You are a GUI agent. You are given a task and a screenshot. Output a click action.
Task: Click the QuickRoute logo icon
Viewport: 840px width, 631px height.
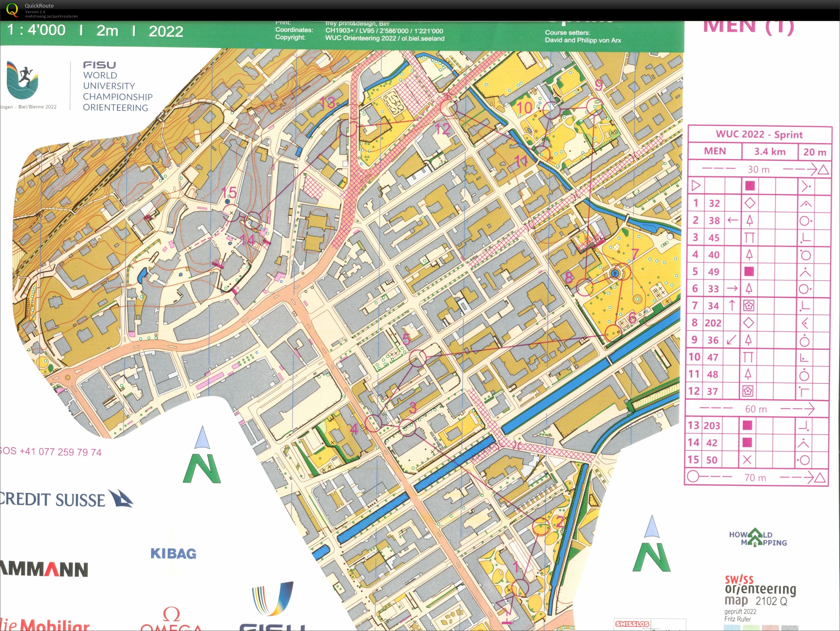(x=12, y=10)
